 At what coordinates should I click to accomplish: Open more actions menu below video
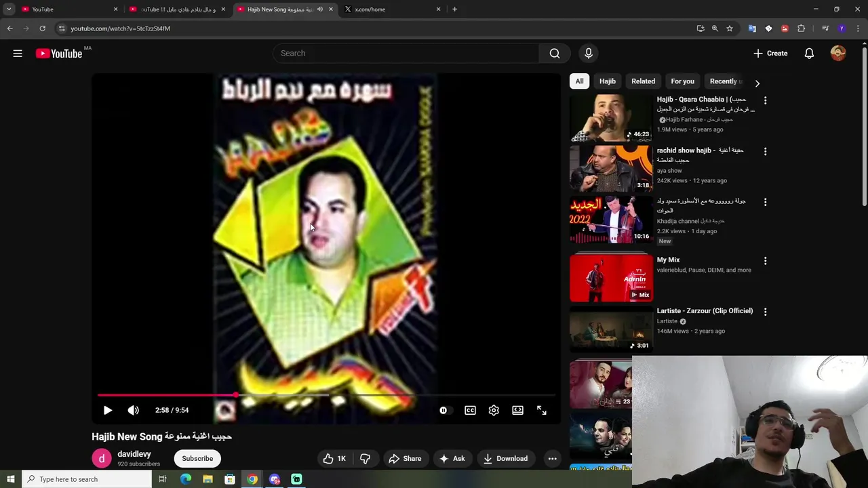(553, 459)
